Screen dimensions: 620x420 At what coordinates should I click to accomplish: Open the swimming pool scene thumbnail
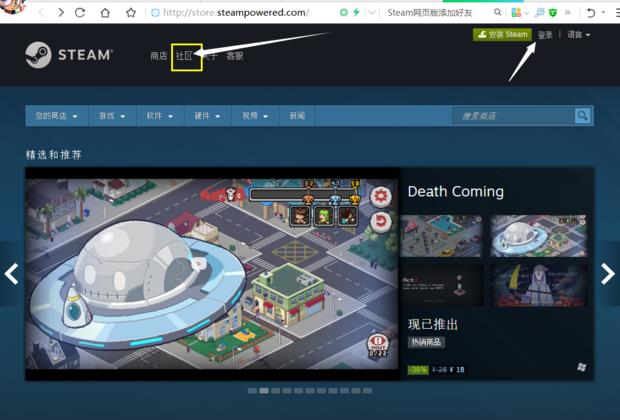tap(441, 236)
